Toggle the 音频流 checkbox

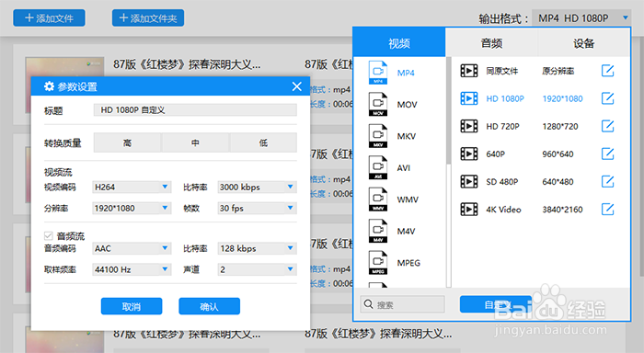(x=48, y=235)
